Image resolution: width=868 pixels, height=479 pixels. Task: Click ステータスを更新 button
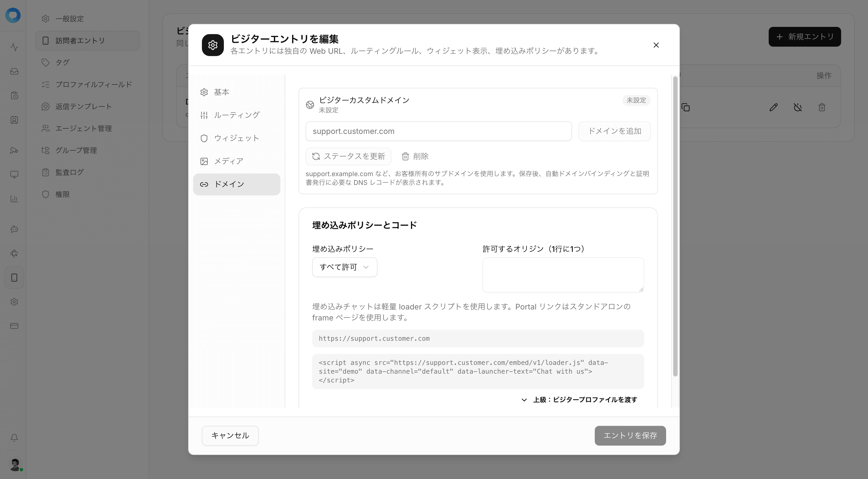[x=348, y=156]
